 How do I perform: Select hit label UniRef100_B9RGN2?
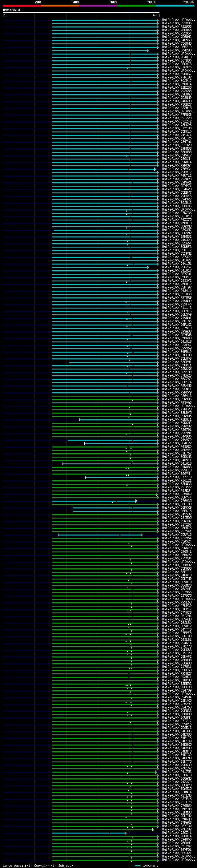pos(177,423)
